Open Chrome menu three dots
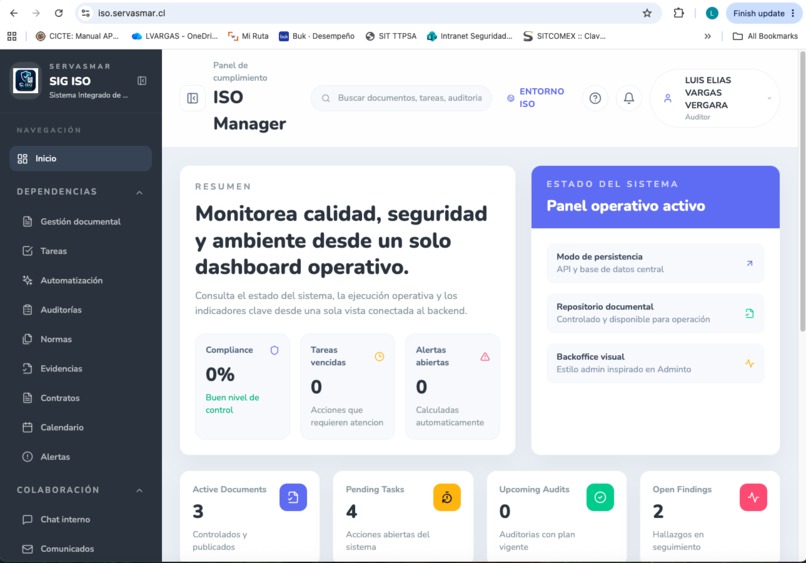Image resolution: width=806 pixels, height=563 pixels. (x=793, y=13)
